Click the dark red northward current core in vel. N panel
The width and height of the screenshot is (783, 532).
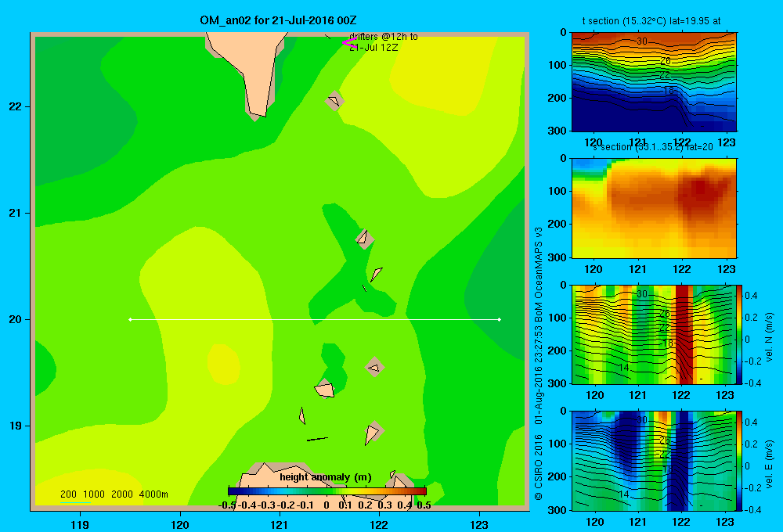click(x=684, y=334)
